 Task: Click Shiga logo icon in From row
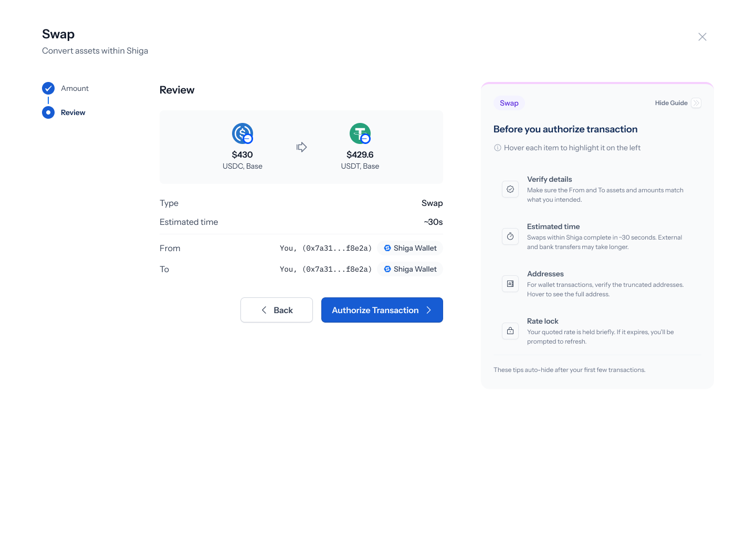[x=387, y=248]
